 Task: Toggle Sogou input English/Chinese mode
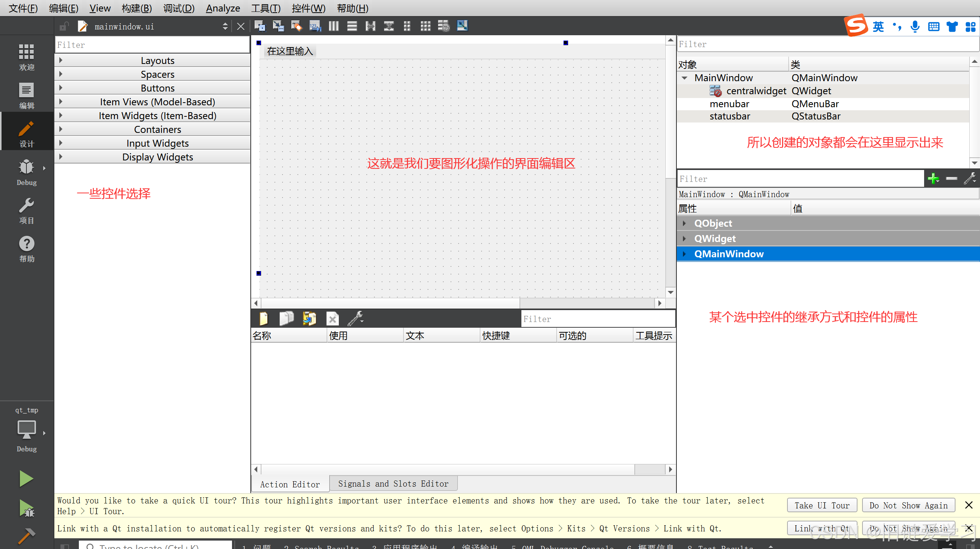click(878, 26)
